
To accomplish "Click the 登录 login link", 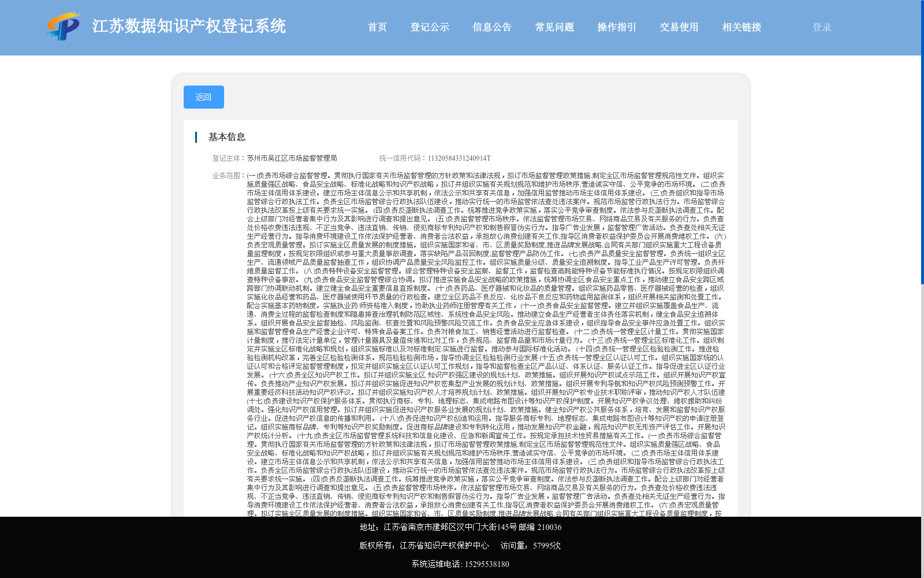I will pos(822,27).
